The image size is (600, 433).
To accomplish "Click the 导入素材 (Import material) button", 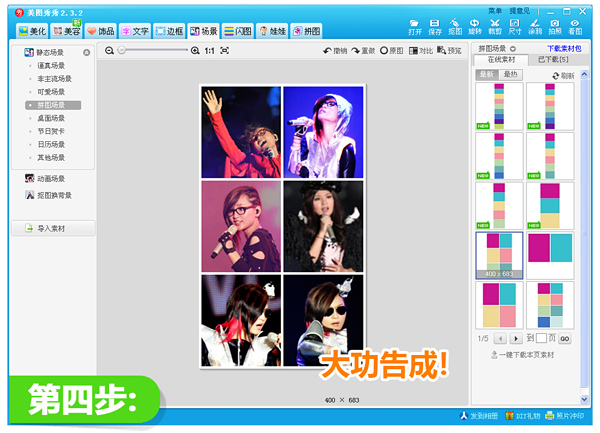I will click(x=52, y=229).
